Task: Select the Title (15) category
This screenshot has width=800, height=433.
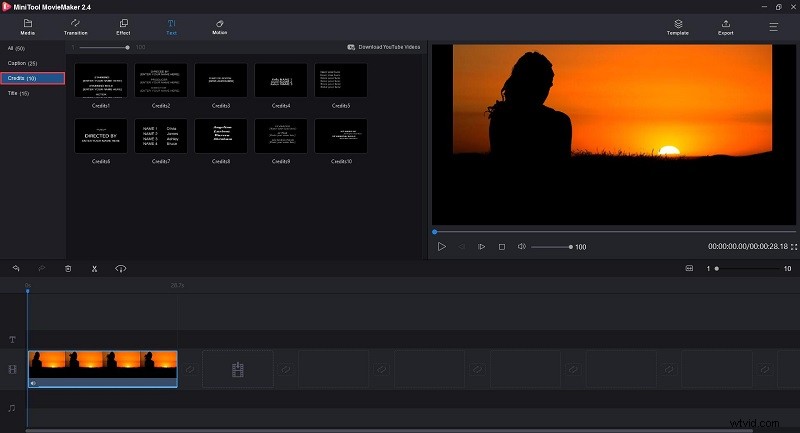Action: 18,93
